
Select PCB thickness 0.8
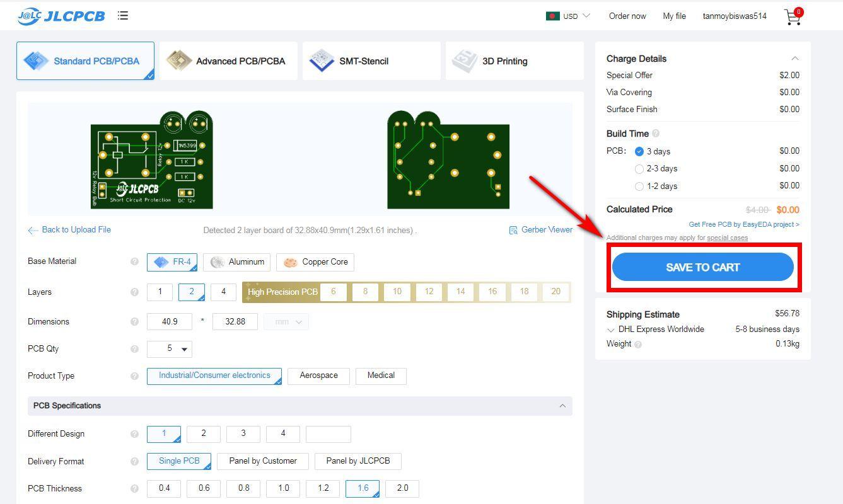[x=243, y=488]
